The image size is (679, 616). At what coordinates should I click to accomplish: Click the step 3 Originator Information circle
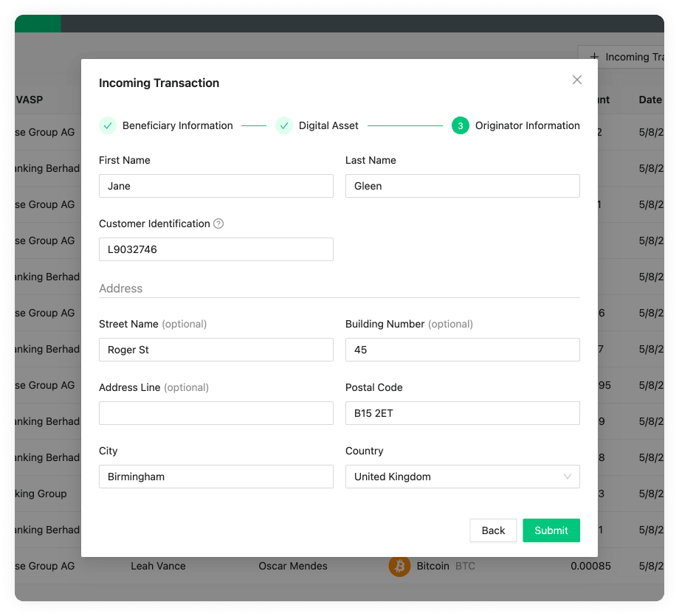point(461,125)
